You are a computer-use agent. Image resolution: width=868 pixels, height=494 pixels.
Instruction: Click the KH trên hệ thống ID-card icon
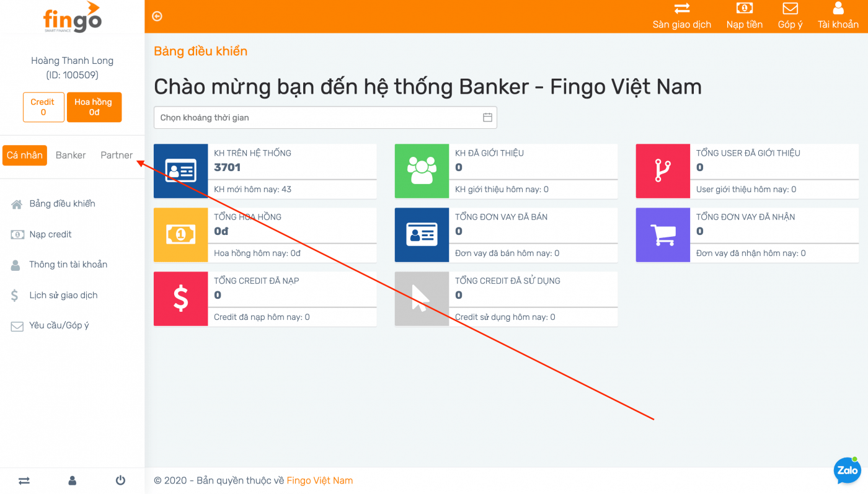180,171
